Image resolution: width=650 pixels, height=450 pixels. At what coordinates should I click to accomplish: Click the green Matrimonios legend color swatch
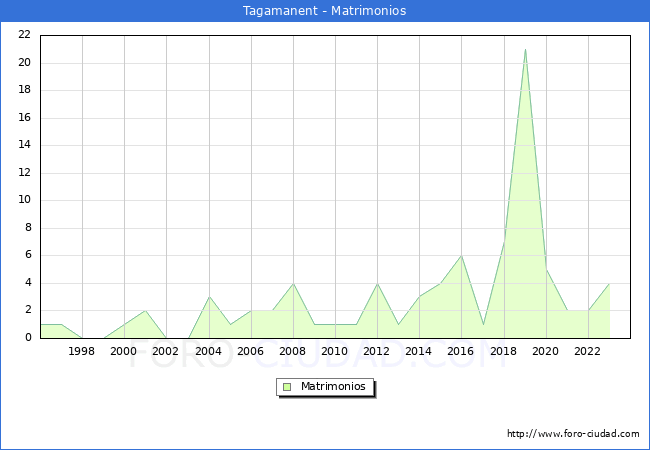tap(287, 387)
